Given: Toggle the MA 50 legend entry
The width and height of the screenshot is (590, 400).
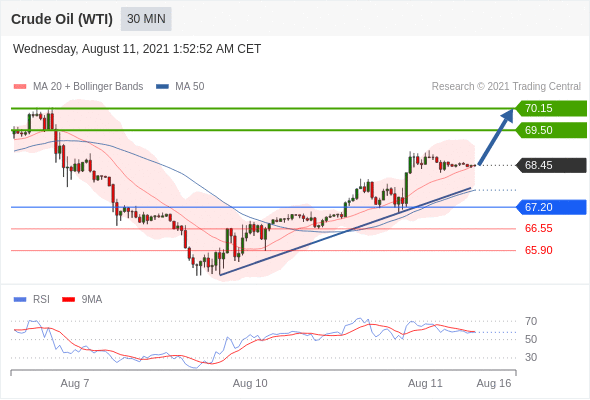Looking at the screenshot, I should click(180, 87).
